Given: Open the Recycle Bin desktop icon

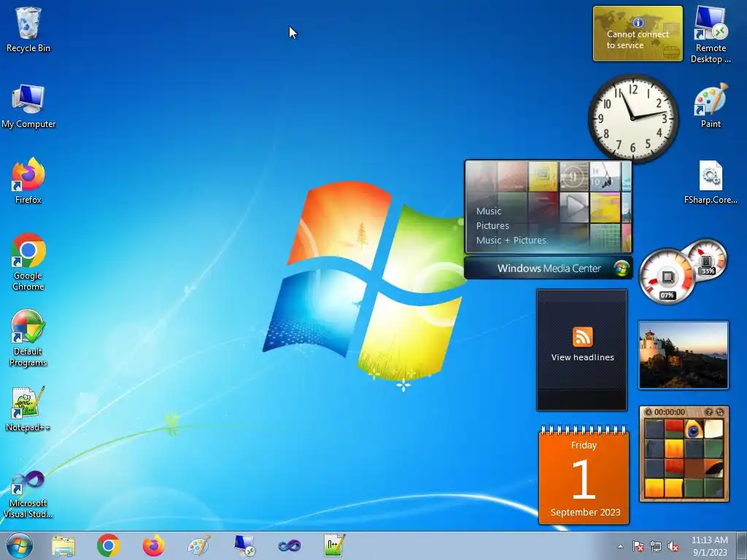Looking at the screenshot, I should pos(28,29).
